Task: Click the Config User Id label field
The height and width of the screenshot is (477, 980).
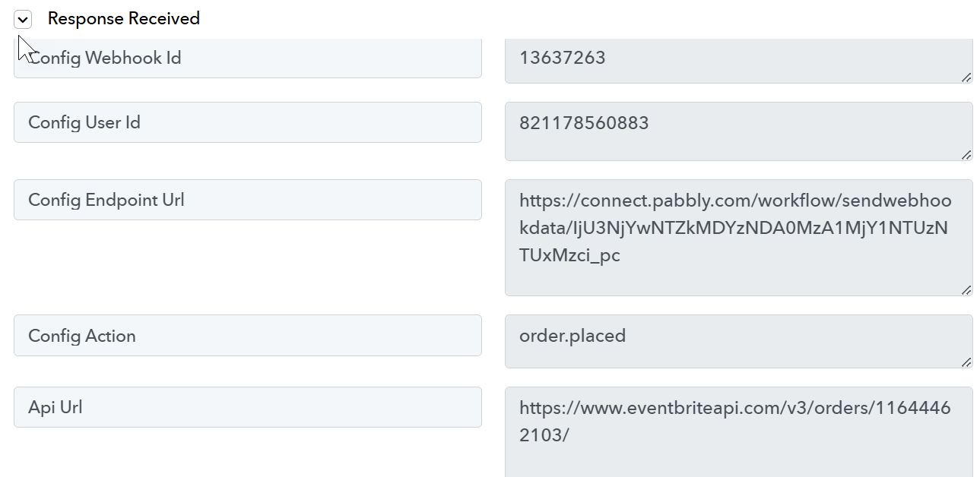Action: [248, 122]
